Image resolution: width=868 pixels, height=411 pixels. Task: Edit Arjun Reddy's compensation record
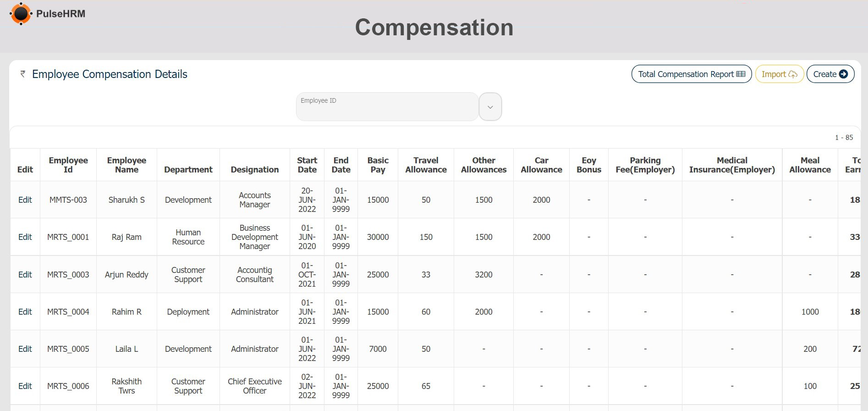pyautogui.click(x=25, y=275)
